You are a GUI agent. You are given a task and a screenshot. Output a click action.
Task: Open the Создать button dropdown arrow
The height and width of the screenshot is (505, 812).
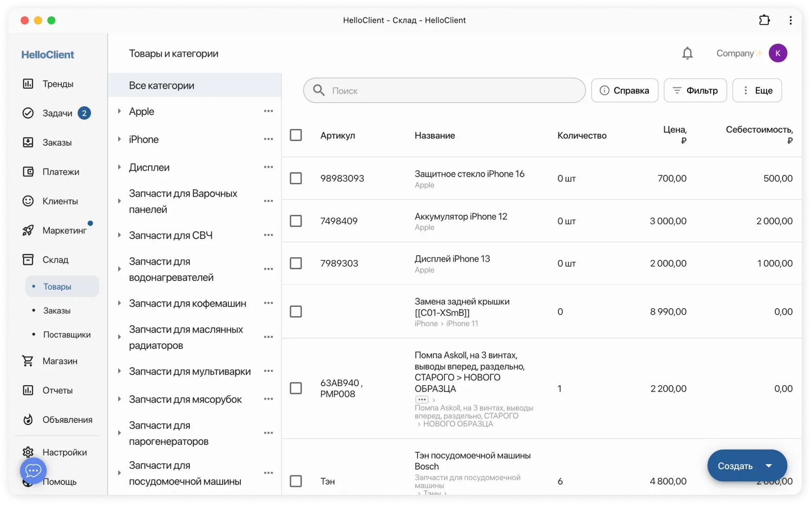tap(769, 466)
